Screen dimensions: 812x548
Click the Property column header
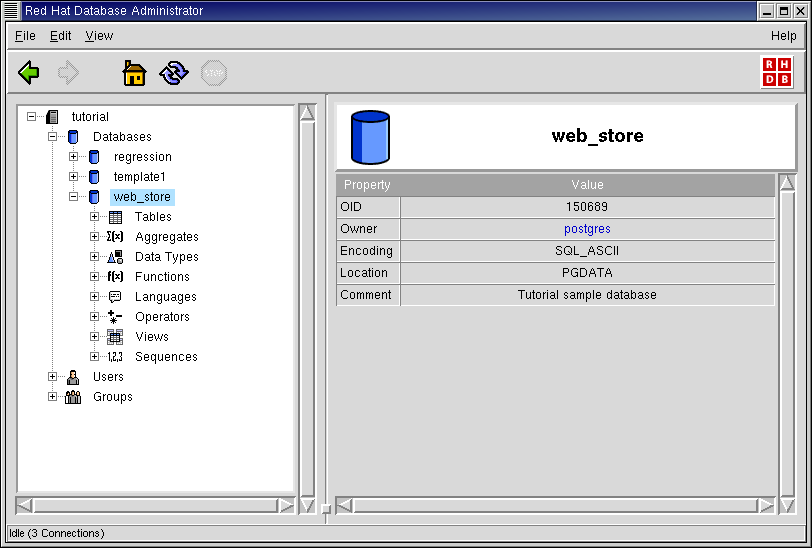point(368,185)
